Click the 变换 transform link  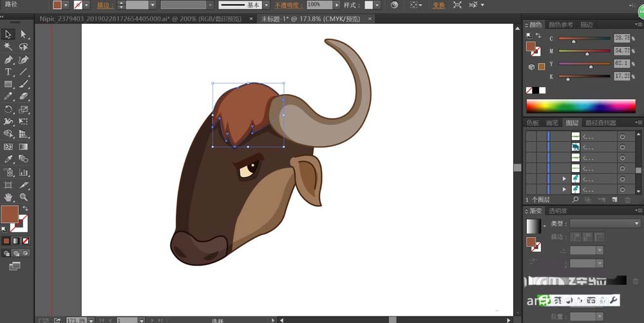tap(439, 5)
